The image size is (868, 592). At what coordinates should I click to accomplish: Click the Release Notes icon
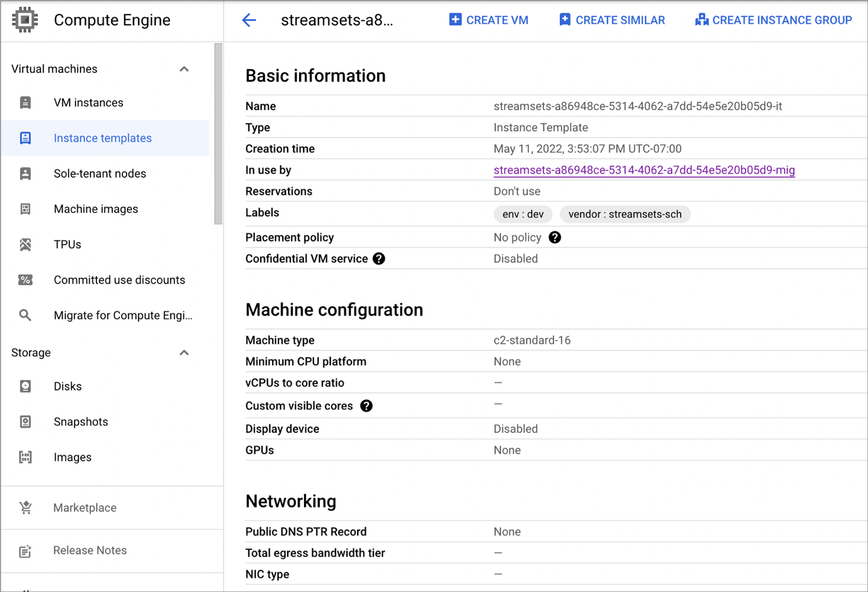pyautogui.click(x=25, y=551)
